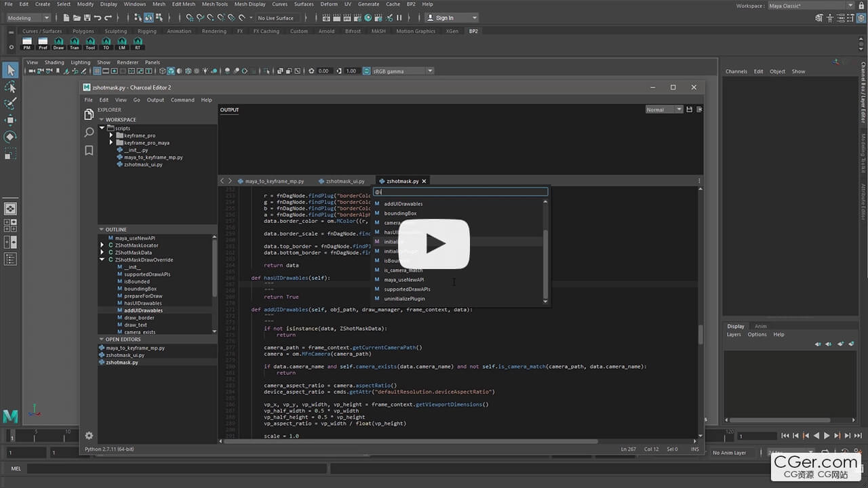This screenshot has height=488, width=868.
Task: Clear output icon in OUTPUT panel
Action: (699, 109)
